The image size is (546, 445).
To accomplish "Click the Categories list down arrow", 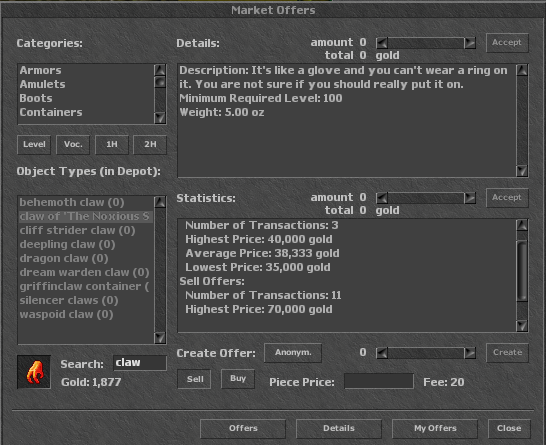I will pos(160,118).
